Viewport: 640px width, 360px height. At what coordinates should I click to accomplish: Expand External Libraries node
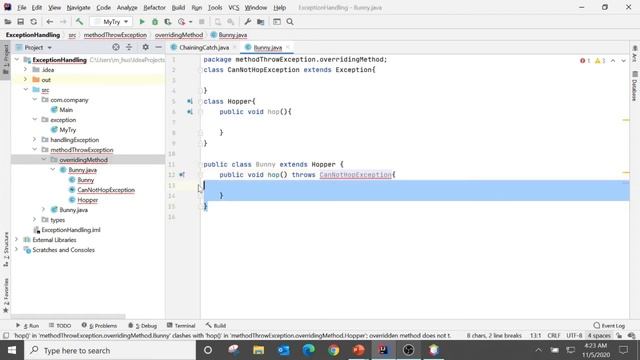[x=17, y=240]
